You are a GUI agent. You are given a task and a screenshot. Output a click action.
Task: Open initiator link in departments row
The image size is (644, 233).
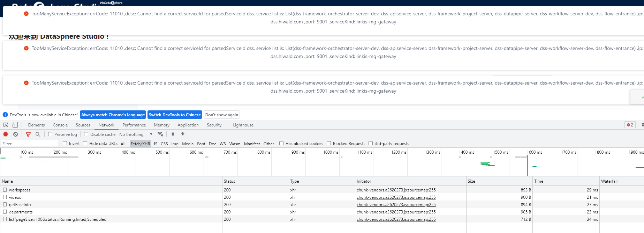(396, 212)
